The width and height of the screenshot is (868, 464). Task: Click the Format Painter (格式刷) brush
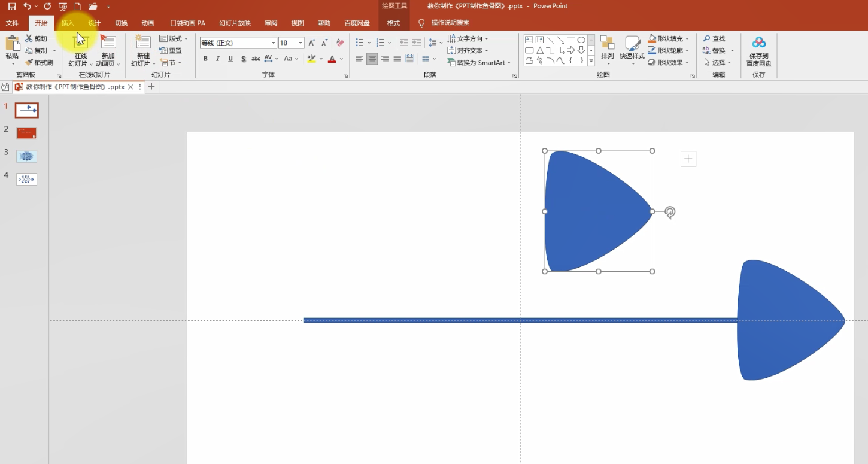pos(39,62)
